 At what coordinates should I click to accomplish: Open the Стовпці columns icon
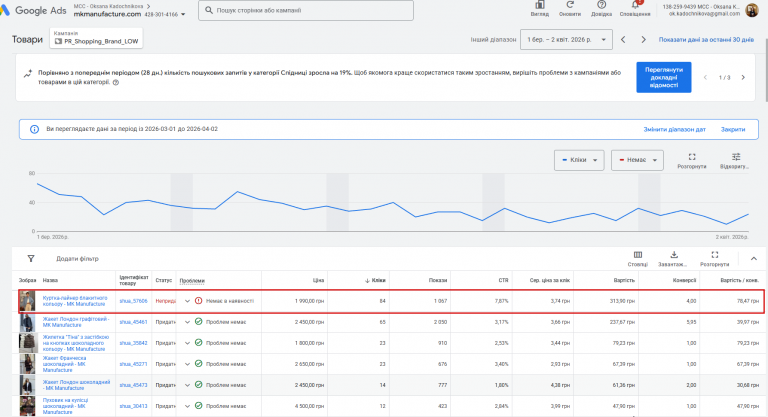(x=637, y=255)
